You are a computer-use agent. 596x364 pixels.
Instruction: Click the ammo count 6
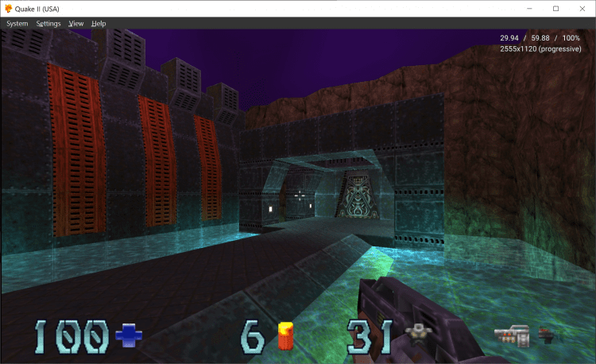253,336
